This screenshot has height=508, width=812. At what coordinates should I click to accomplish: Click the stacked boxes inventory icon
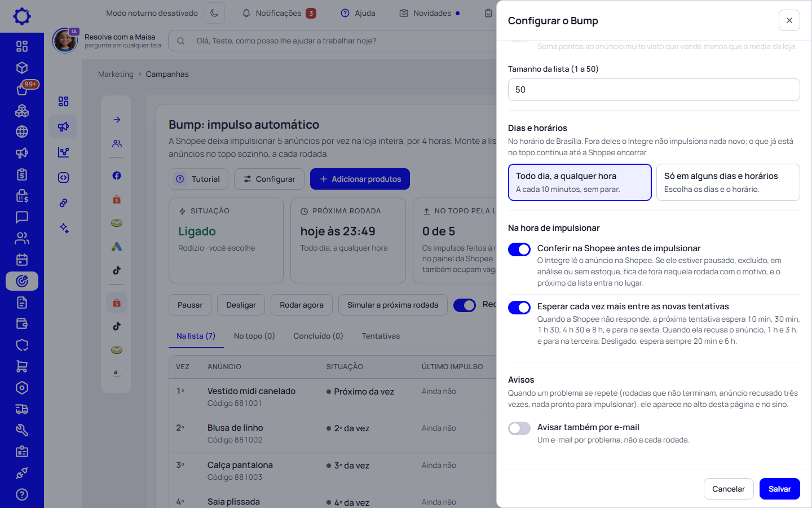pyautogui.click(x=22, y=111)
